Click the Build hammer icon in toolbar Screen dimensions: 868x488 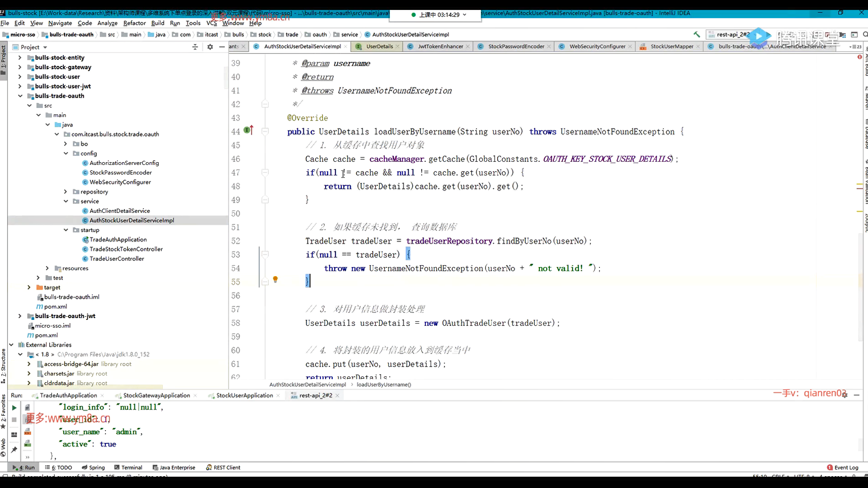[697, 34]
